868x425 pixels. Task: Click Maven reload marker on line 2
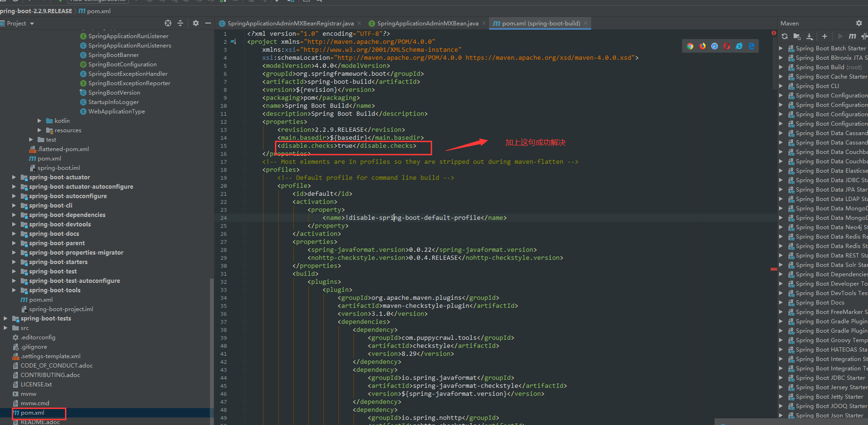tap(233, 42)
